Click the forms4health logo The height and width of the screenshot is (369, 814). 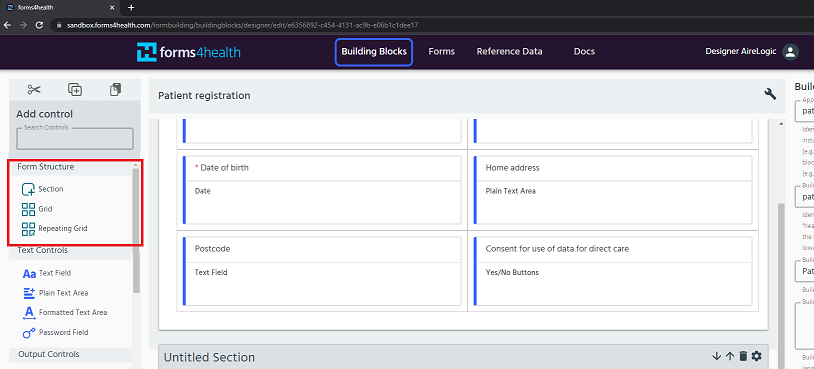[188, 52]
